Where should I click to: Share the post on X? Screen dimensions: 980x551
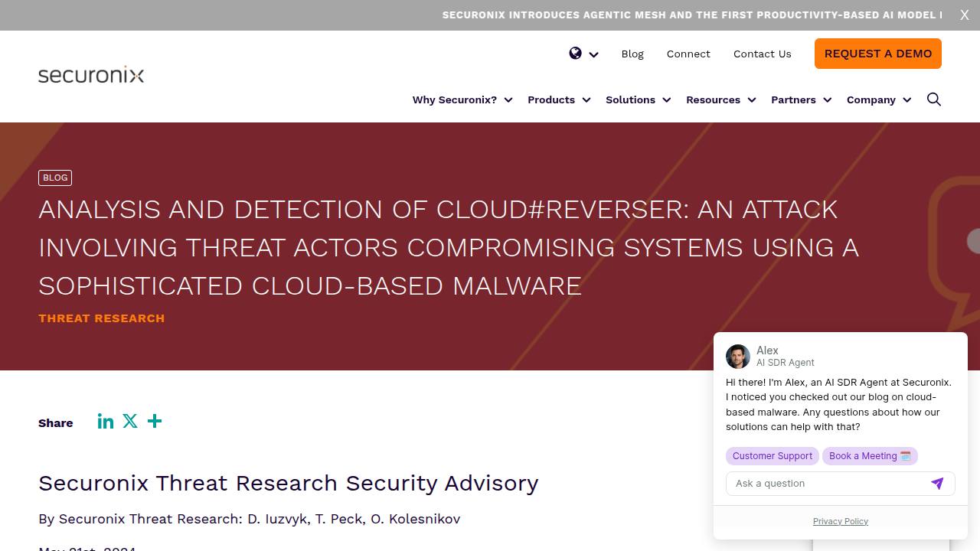coord(130,421)
